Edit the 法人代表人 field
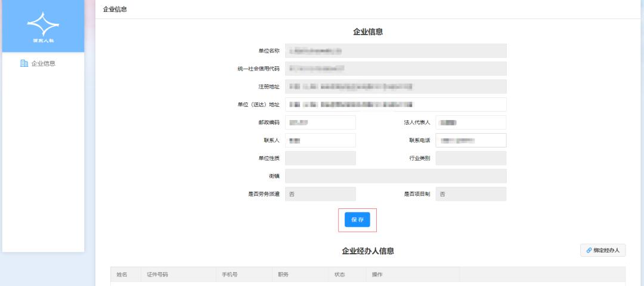Image resolution: width=644 pixels, height=286 pixels. 471,122
